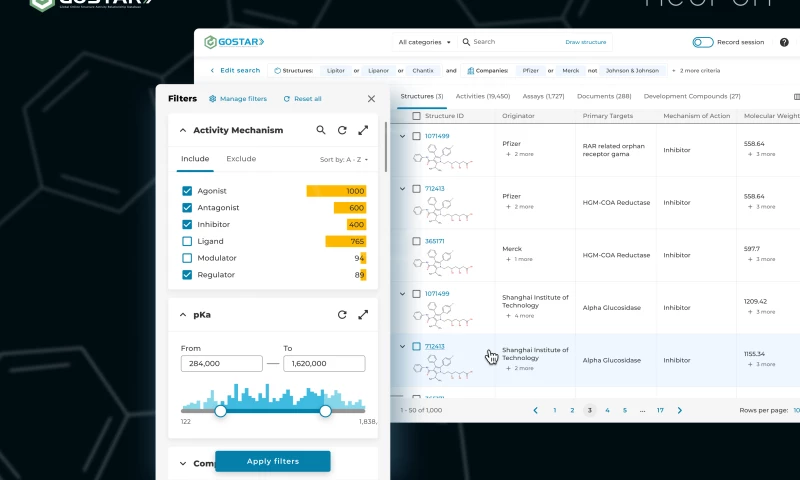Click the left pKa range slider handle
This screenshot has height=480, width=800.
pos(220,411)
